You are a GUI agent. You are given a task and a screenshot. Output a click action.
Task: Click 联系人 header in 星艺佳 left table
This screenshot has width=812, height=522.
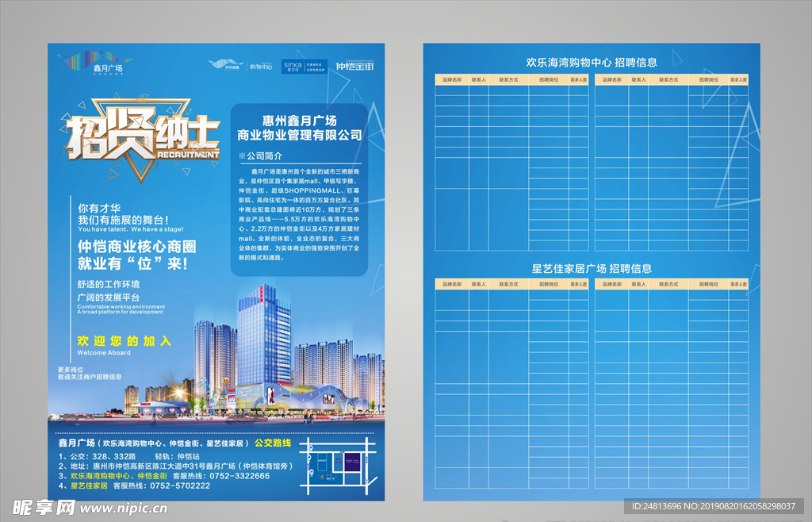click(x=479, y=284)
